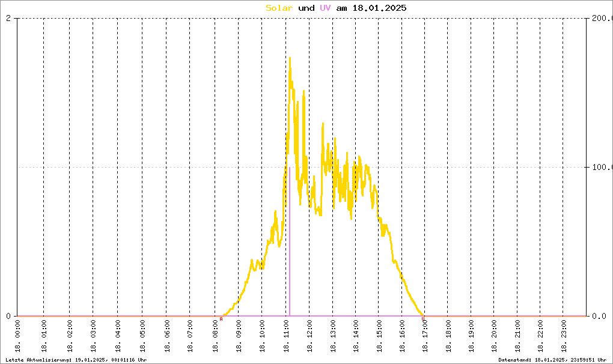Click the 'Letzte Aktualisierung' timestamp text
This screenshot has width=613, height=364.
click(x=76, y=360)
